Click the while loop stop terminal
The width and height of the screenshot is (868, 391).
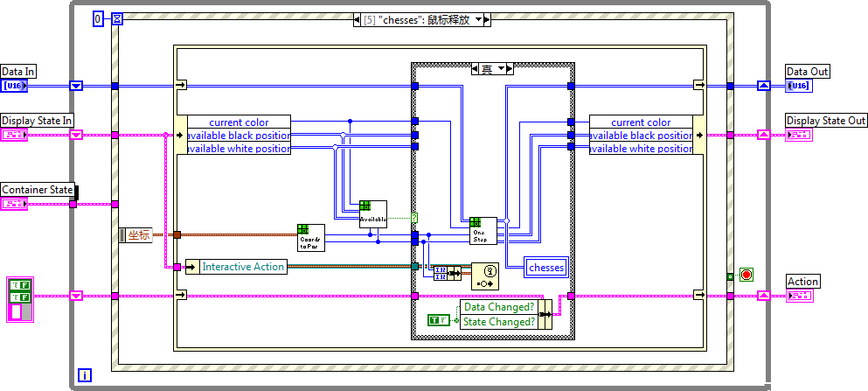(746, 275)
